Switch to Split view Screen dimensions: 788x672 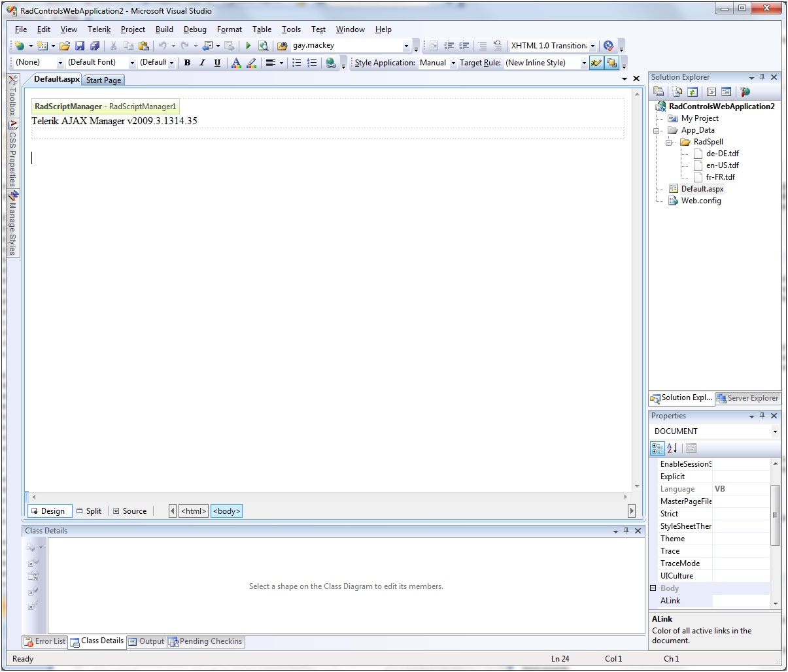click(x=89, y=511)
